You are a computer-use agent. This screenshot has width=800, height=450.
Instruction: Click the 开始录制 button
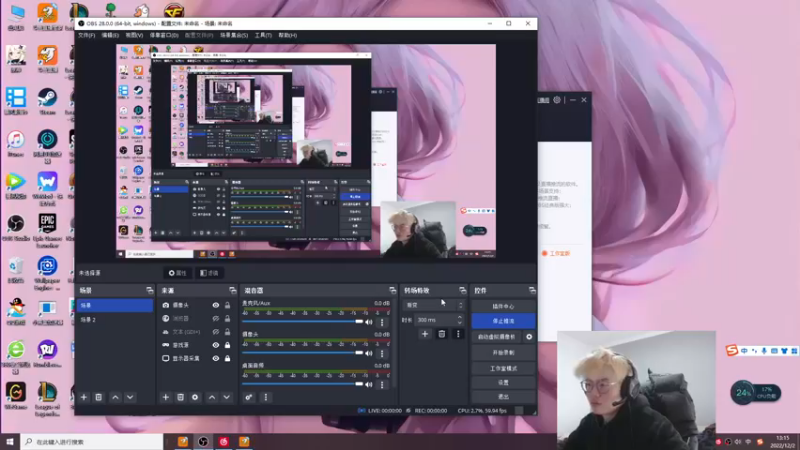click(x=503, y=353)
